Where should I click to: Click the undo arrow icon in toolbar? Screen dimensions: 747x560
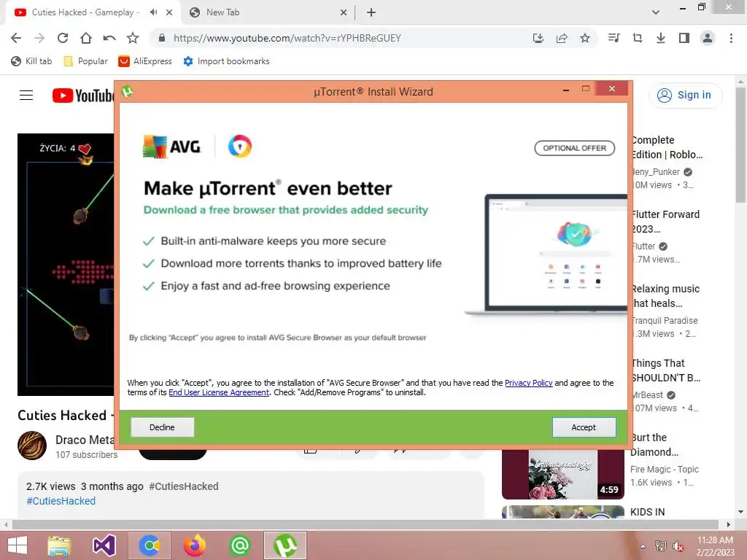point(109,38)
